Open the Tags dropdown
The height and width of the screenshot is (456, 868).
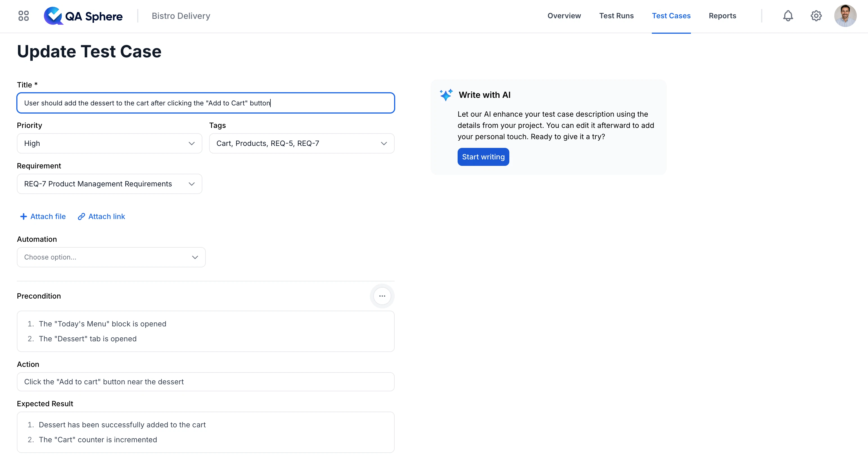click(x=301, y=143)
